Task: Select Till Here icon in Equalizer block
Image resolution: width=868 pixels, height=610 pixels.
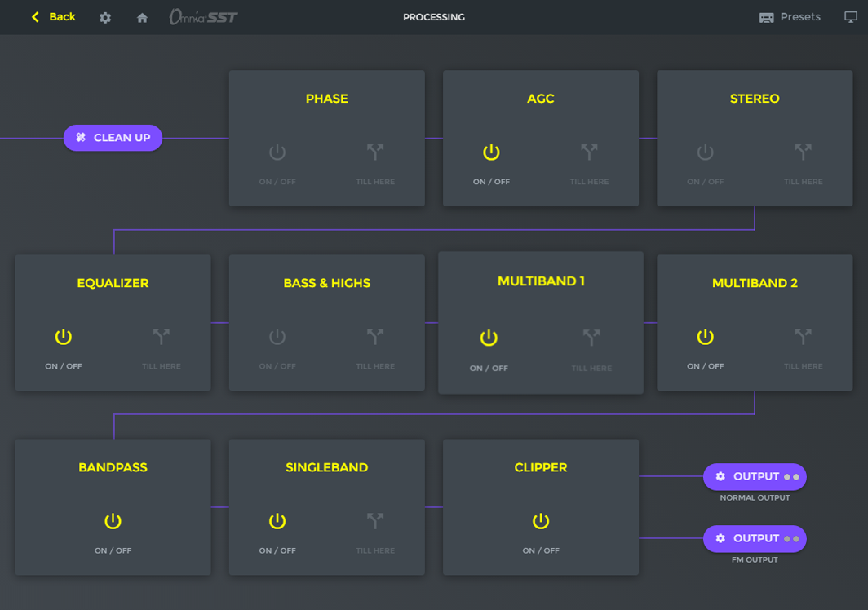Action: tap(161, 336)
